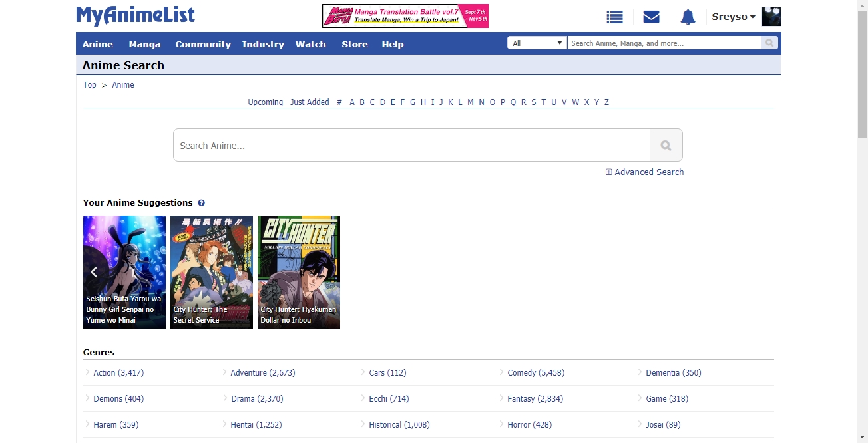
Task: Click the Manga Translation Battle banner ad
Action: pyautogui.click(x=405, y=16)
